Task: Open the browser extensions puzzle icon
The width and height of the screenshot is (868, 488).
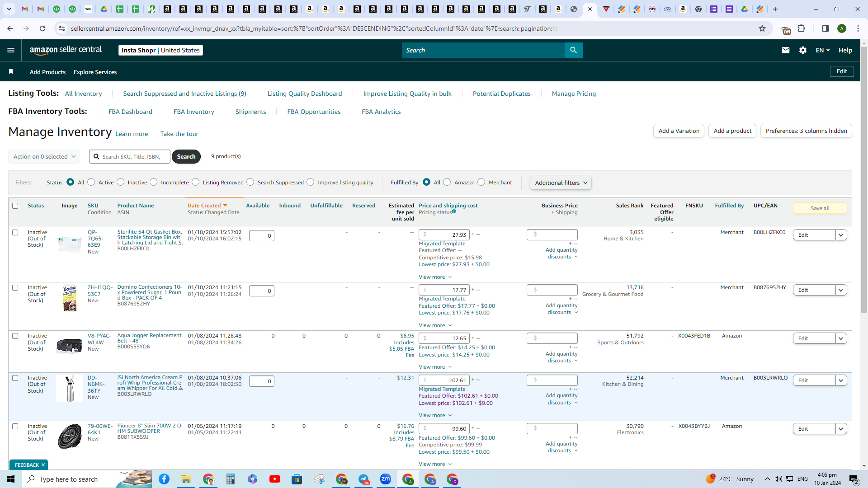Action: click(802, 28)
